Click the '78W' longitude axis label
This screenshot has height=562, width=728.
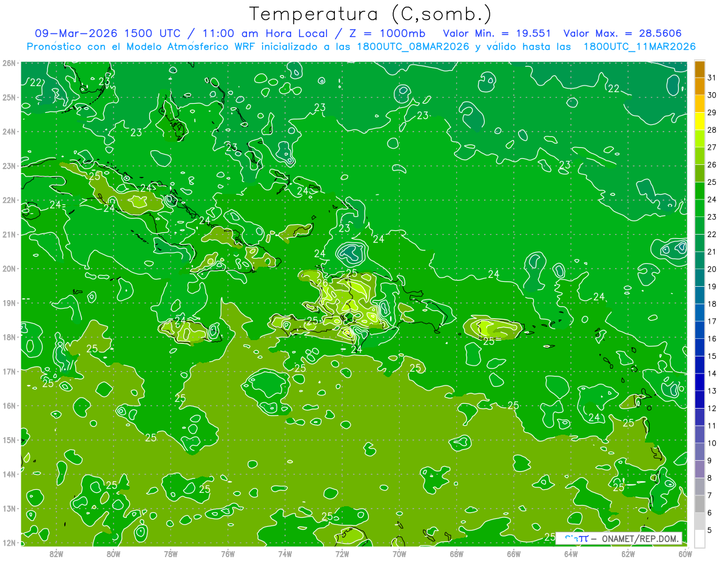tap(170, 554)
